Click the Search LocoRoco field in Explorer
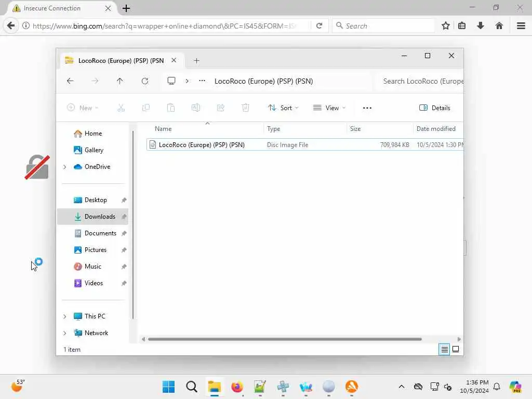Screen dimensions: 532x399 420,81
